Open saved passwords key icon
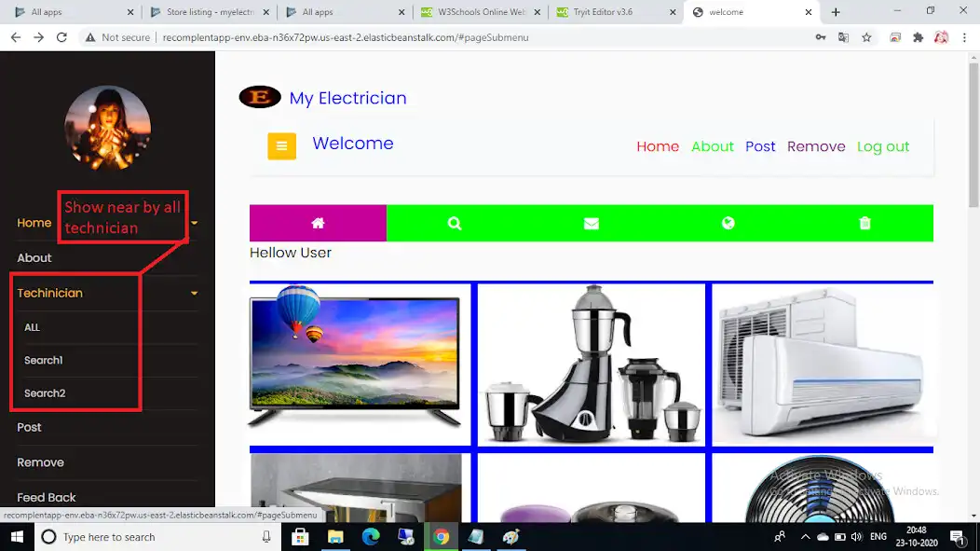Screen dimensions: 980x551 coord(821,37)
